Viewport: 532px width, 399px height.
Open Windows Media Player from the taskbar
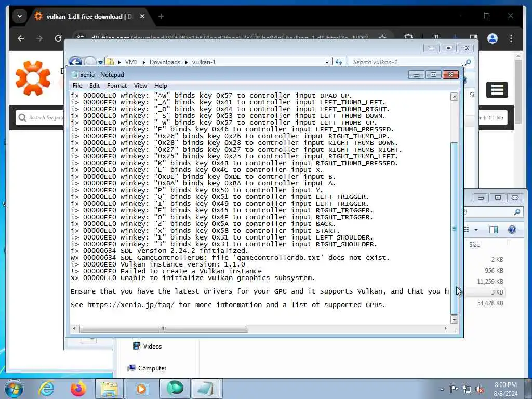(x=141, y=389)
